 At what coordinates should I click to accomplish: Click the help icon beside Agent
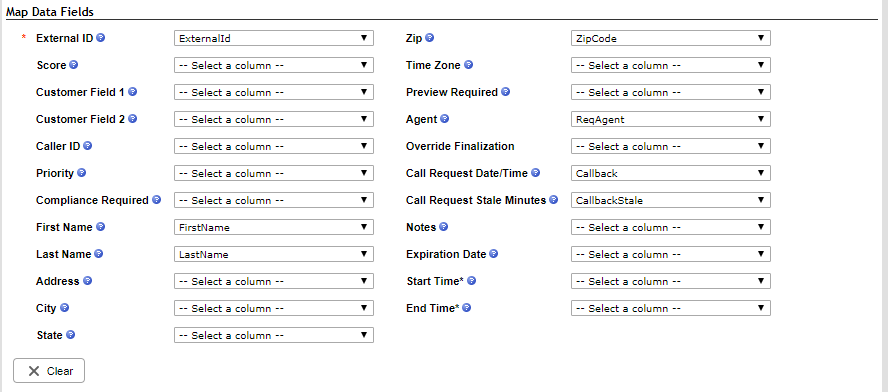[x=445, y=119]
